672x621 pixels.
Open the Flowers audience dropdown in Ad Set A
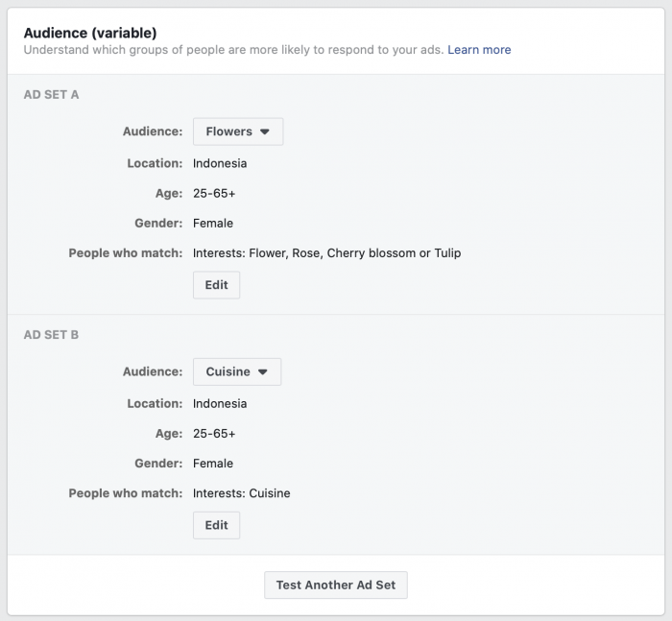(x=238, y=131)
